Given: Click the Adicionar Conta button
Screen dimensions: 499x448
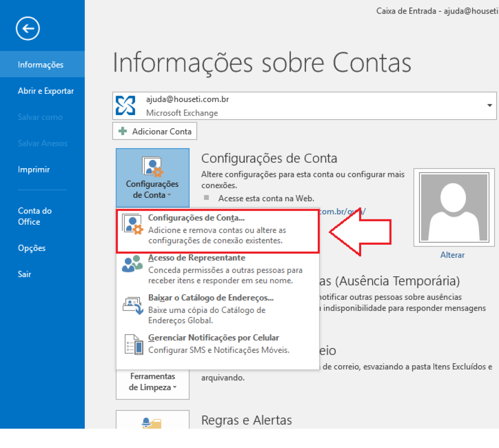Looking at the screenshot, I should click(154, 131).
